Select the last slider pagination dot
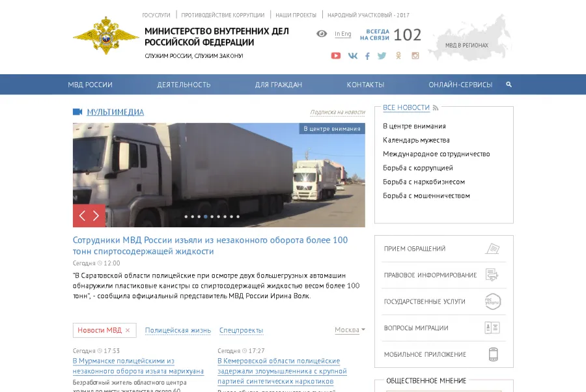586x392 pixels. pos(238,217)
